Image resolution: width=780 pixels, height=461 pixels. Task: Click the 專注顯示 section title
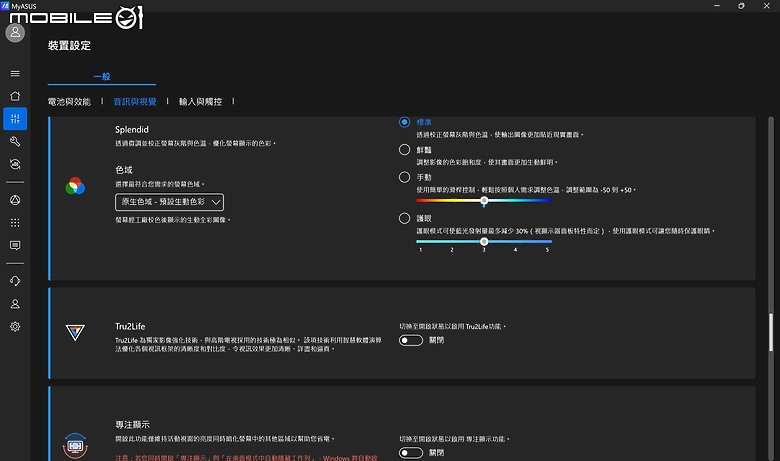pos(132,425)
